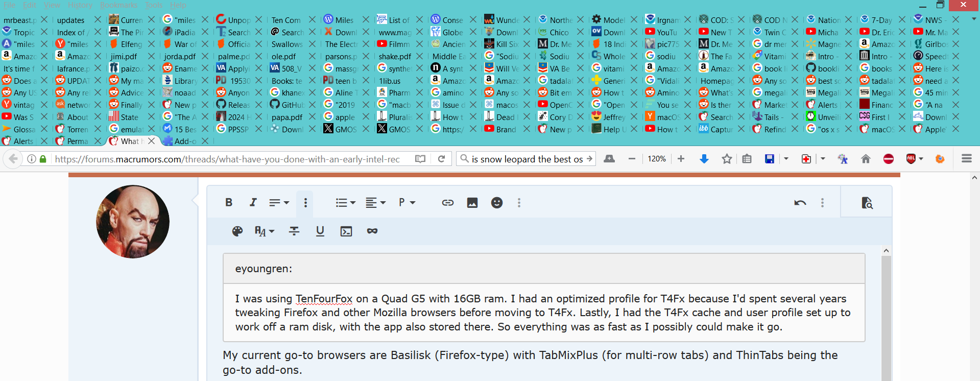This screenshot has width=980, height=381.
Task: Toggle the gray more-options dots after smiley
Action: pyautogui.click(x=519, y=203)
